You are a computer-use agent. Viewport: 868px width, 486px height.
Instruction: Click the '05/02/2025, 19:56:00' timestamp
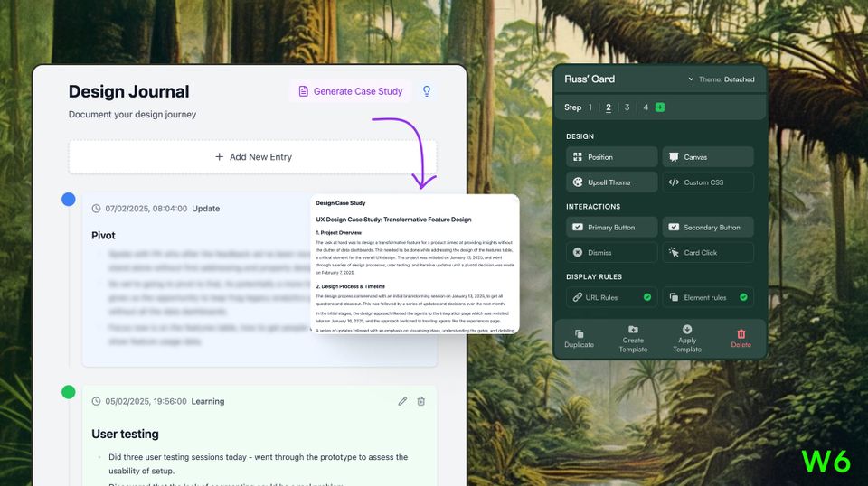pyautogui.click(x=146, y=401)
